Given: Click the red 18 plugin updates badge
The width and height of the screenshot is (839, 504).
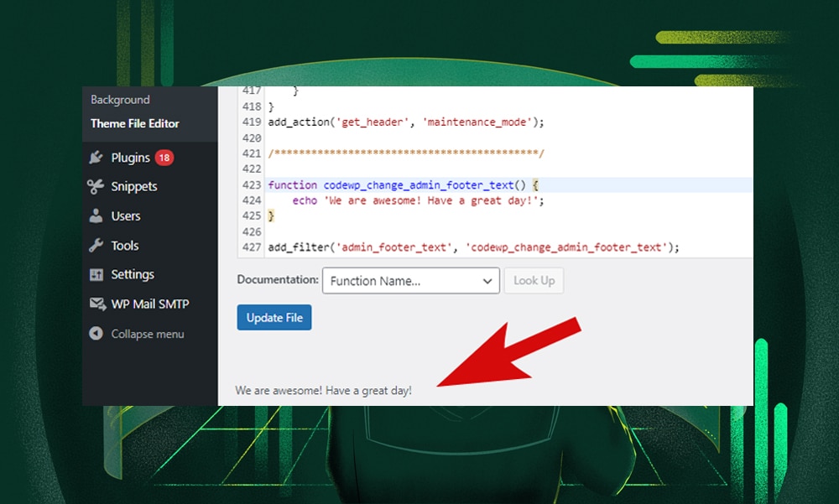Looking at the screenshot, I should tap(164, 158).
